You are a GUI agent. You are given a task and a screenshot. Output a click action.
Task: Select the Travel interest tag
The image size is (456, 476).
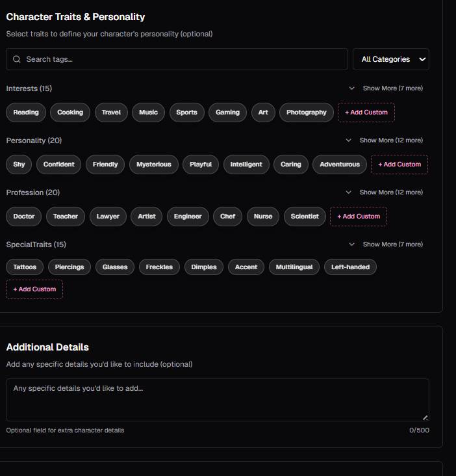click(x=111, y=112)
